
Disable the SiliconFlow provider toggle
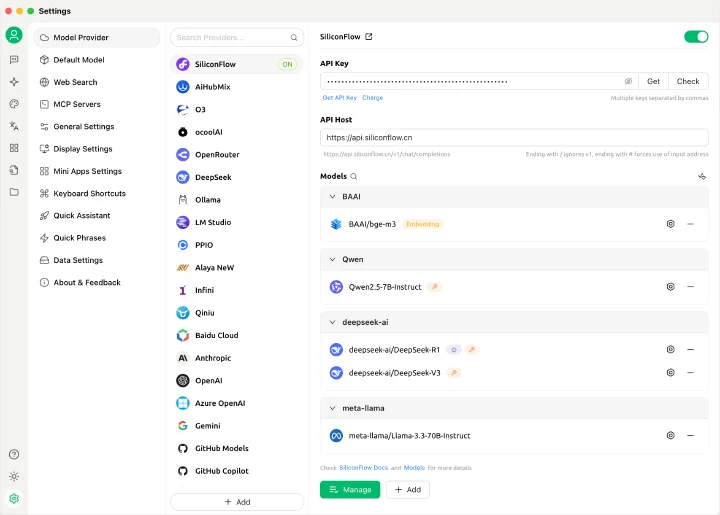click(696, 37)
